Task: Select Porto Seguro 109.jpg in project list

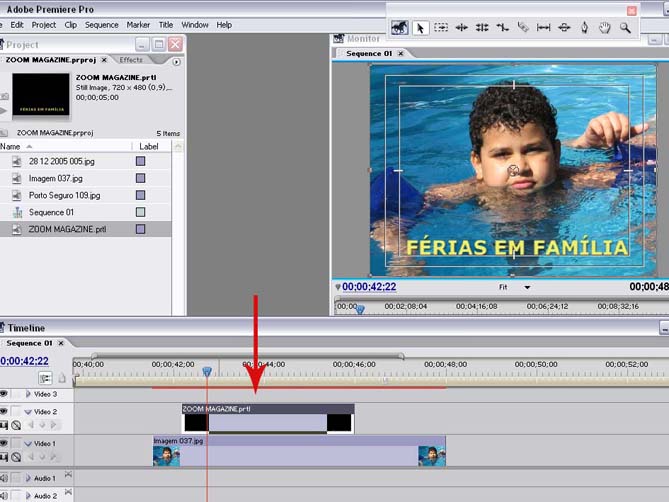Action: (x=64, y=195)
